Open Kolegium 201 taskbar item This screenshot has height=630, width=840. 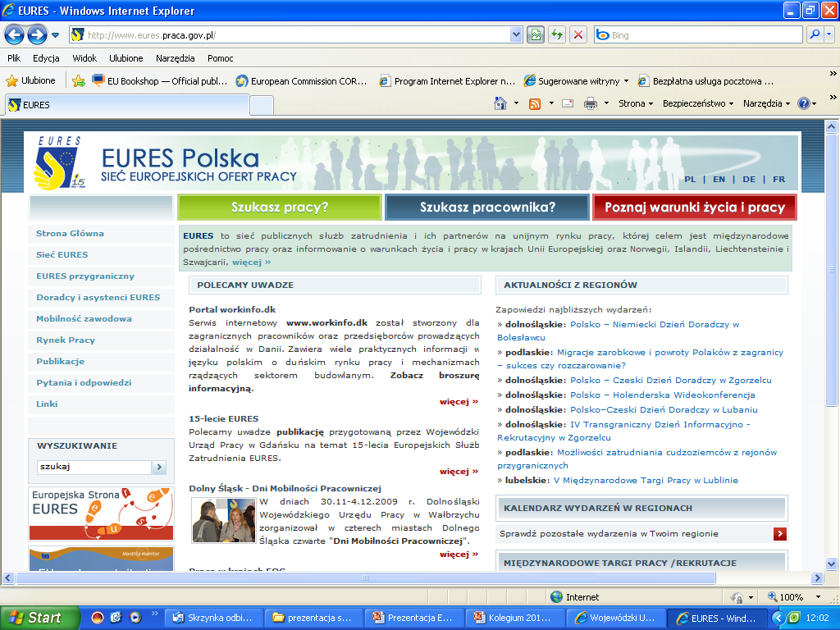pos(514,618)
